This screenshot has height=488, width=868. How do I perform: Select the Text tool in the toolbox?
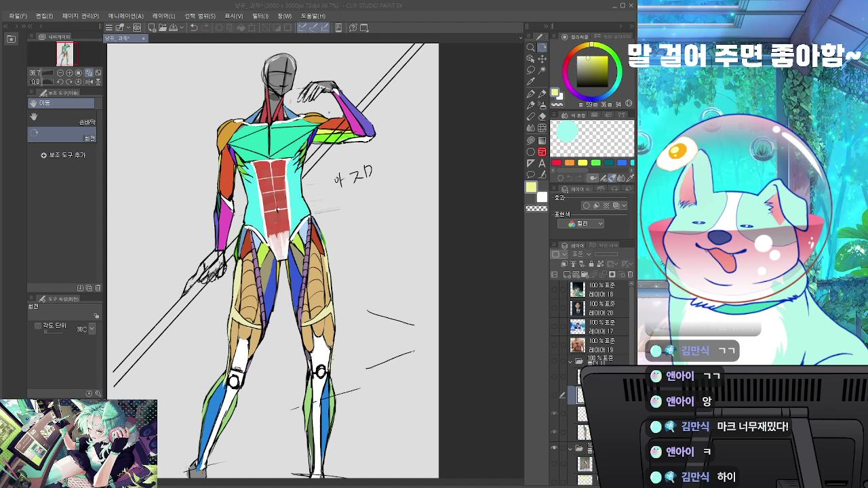point(542,163)
